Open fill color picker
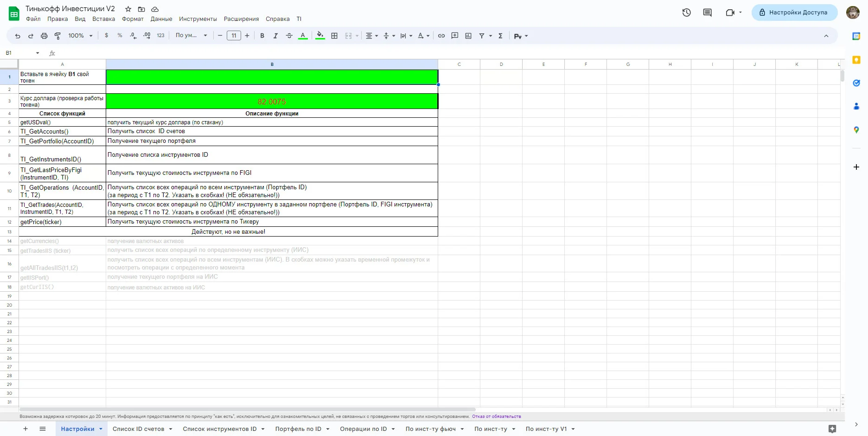Viewport: 868px width, 436px height. point(320,36)
